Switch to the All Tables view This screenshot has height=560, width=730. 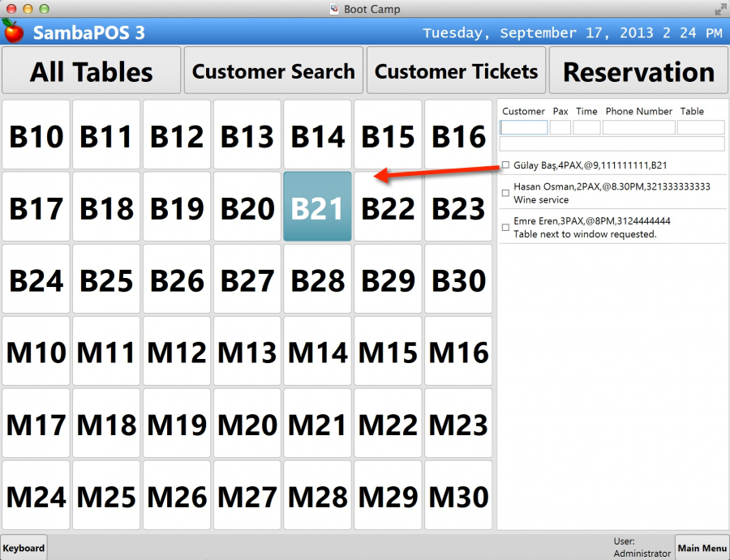click(x=91, y=71)
